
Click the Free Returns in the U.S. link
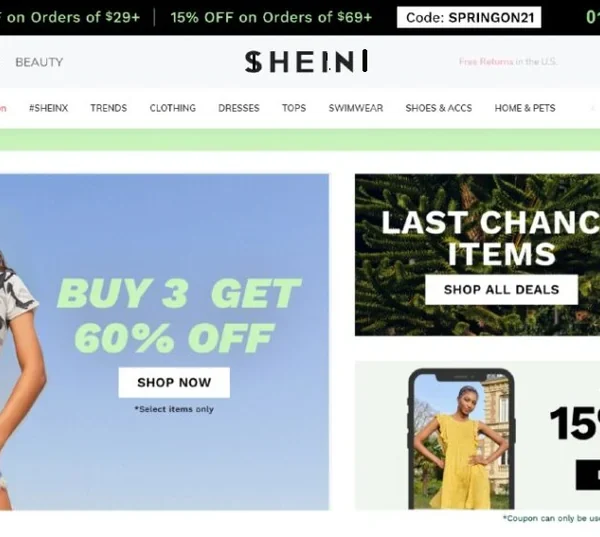pyautogui.click(x=508, y=62)
